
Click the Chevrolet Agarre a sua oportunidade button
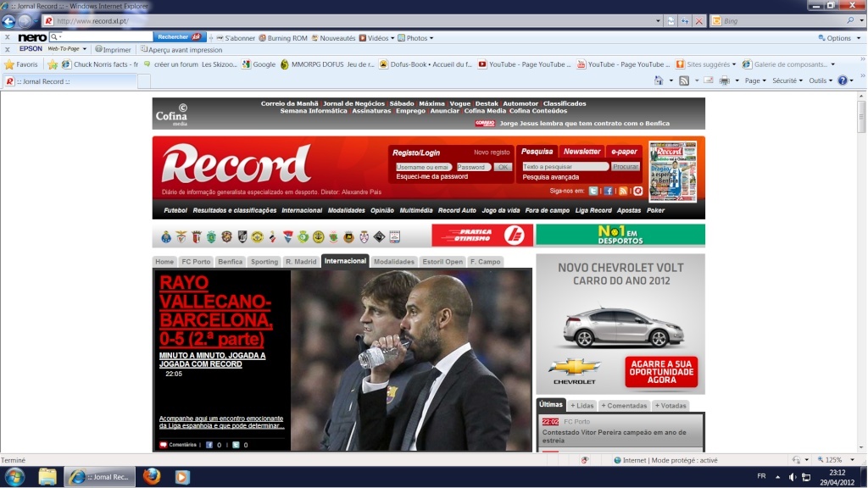(661, 372)
